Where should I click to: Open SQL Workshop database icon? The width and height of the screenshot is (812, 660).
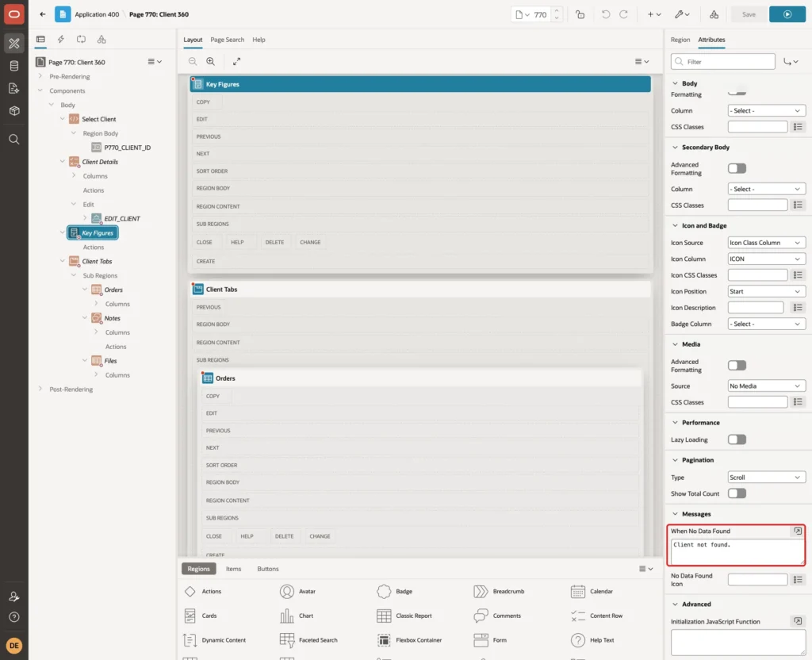14,66
